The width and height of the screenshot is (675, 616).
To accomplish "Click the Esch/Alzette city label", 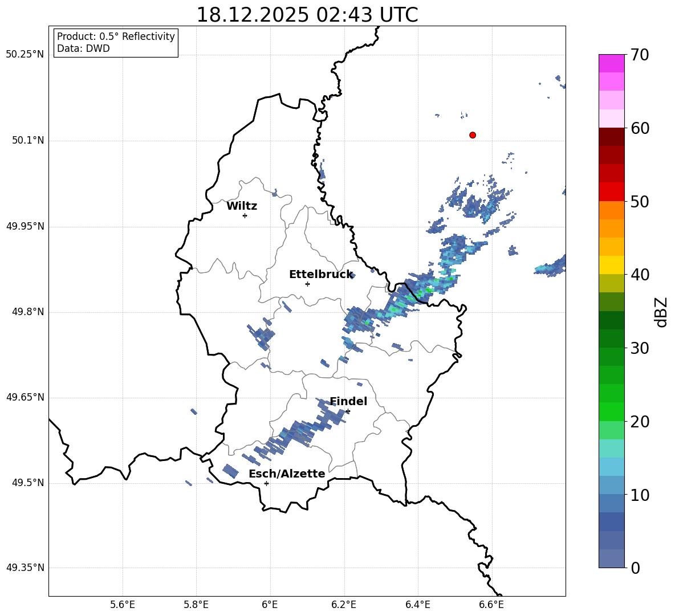I will [287, 474].
